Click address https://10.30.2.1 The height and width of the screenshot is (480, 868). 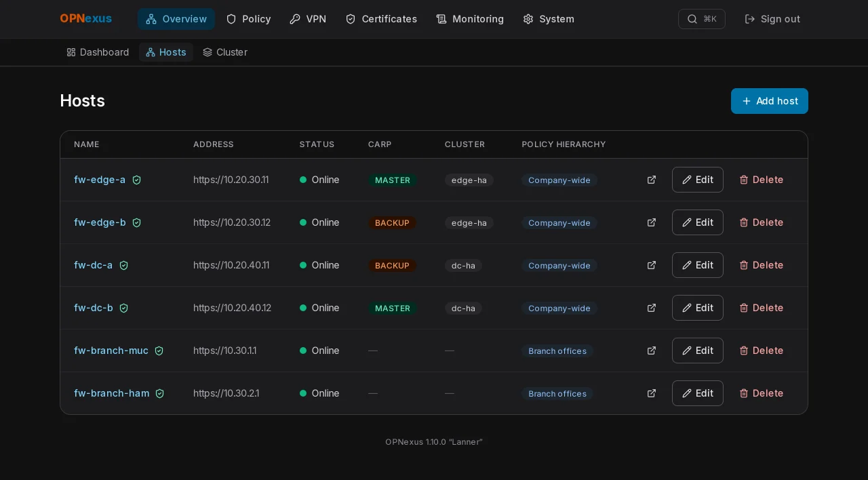(x=226, y=393)
